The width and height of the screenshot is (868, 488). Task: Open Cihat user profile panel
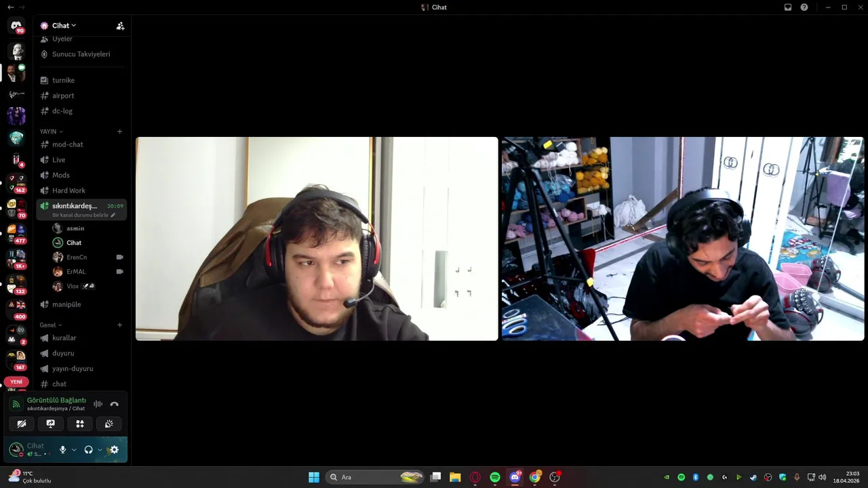(31, 449)
